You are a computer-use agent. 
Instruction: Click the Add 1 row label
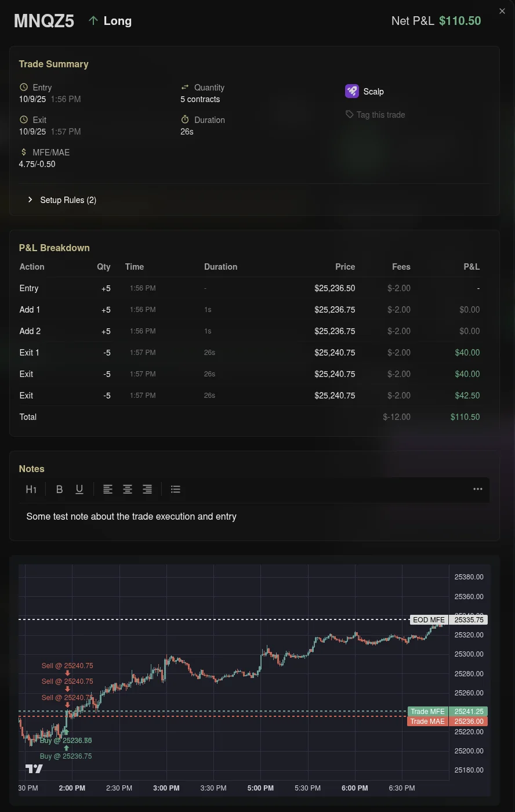30,310
